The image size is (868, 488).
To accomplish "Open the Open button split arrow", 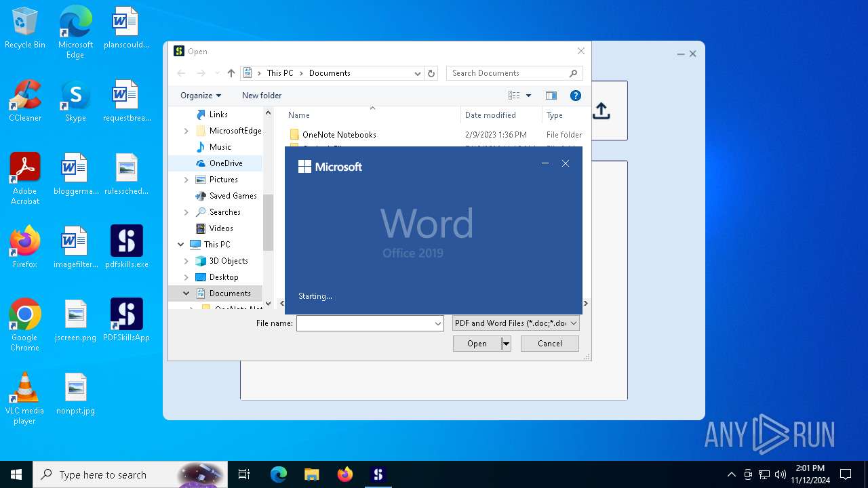I will (x=506, y=344).
